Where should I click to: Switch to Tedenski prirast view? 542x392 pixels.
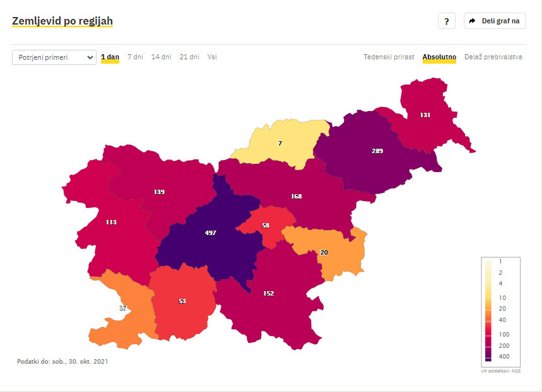pos(389,57)
